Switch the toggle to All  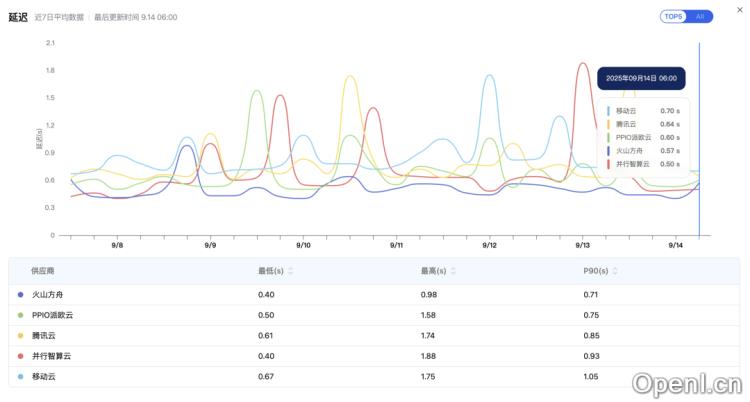pyautogui.click(x=699, y=17)
